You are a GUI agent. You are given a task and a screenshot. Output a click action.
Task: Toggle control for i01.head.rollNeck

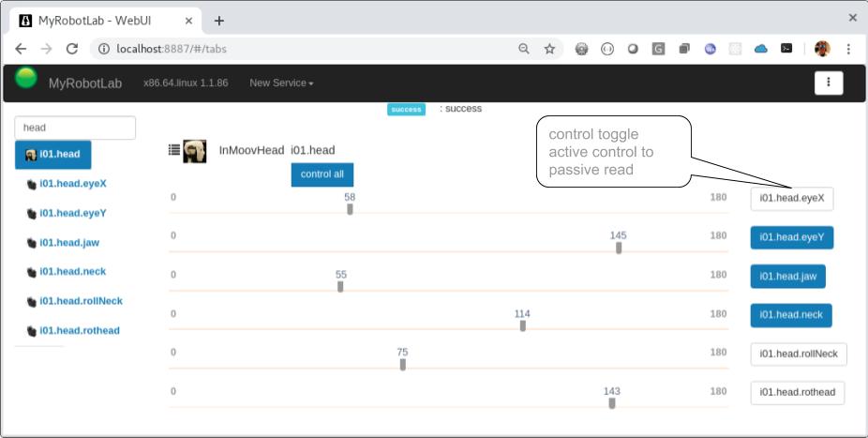(x=799, y=354)
